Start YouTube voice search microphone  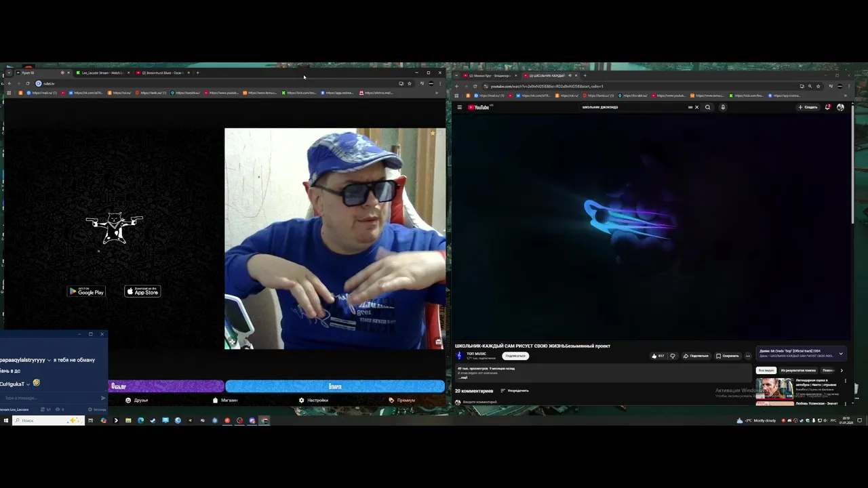(723, 107)
